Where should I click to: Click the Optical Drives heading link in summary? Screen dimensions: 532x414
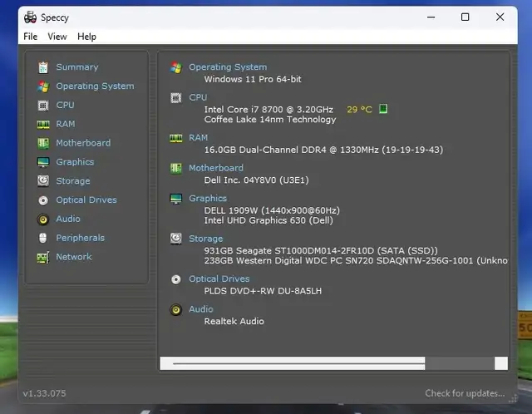pyautogui.click(x=219, y=279)
